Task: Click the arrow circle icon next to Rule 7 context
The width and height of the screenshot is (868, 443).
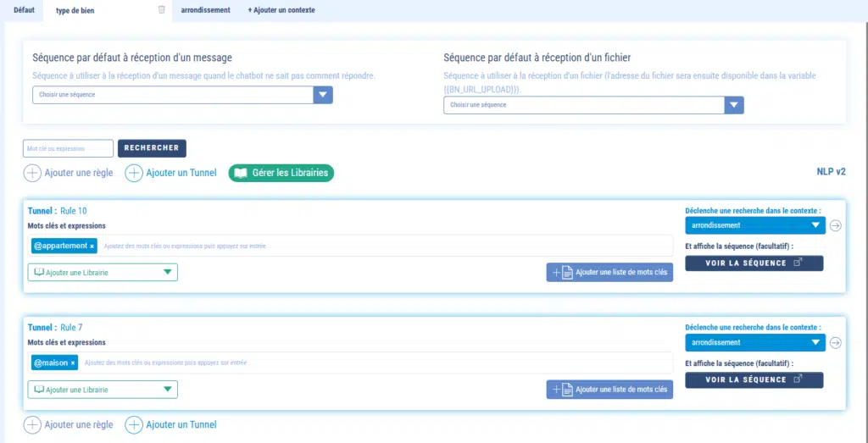Action: [836, 343]
